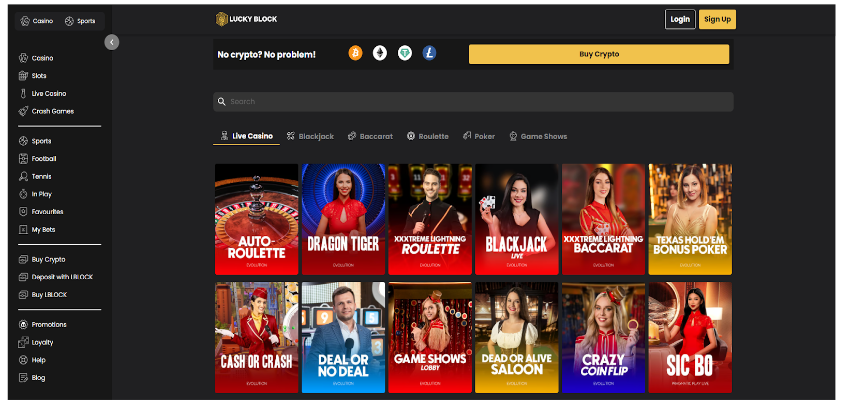Click the Ethereum coin icon
Image resolution: width=851 pixels, height=402 pixels.
[x=380, y=53]
